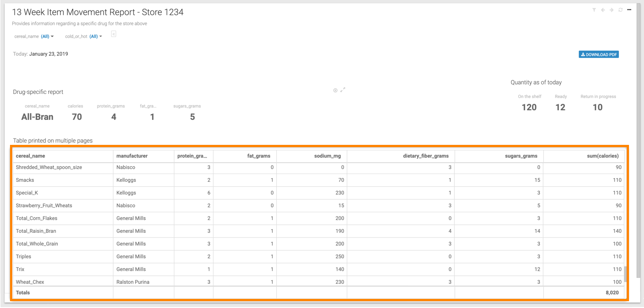Sort by the sodium_mg column header
This screenshot has width=644, height=308.
tap(327, 156)
